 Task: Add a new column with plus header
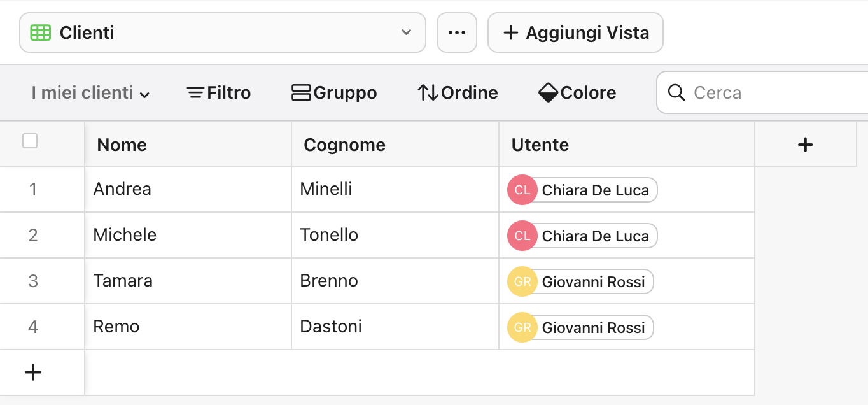tap(805, 145)
